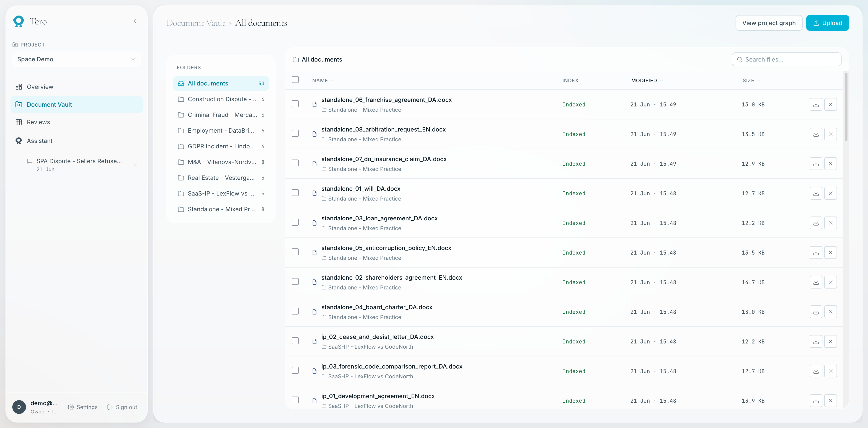This screenshot has width=868, height=428.
Task: Delete standalone_07_do_insurance_claim_DA.docx
Action: [x=830, y=164]
